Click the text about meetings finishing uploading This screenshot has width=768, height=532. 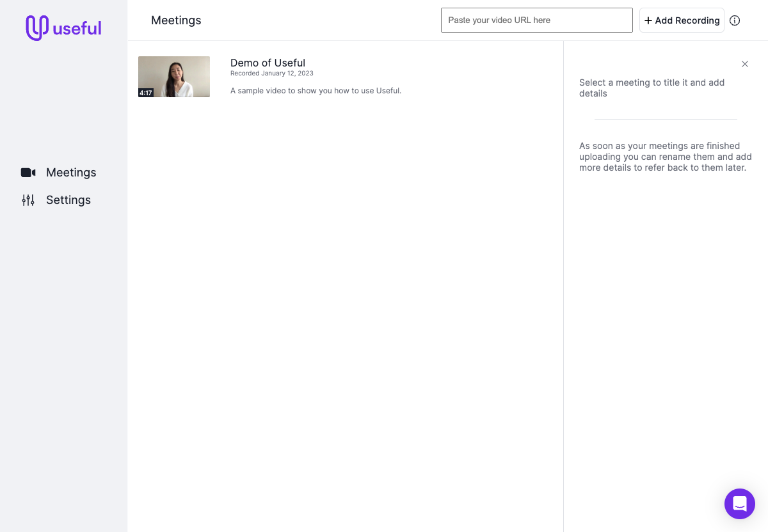coord(666,157)
